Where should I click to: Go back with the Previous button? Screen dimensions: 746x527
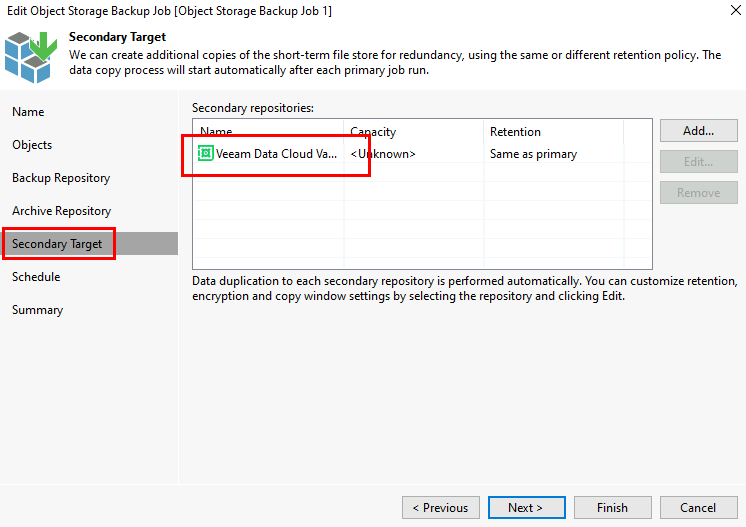click(441, 507)
